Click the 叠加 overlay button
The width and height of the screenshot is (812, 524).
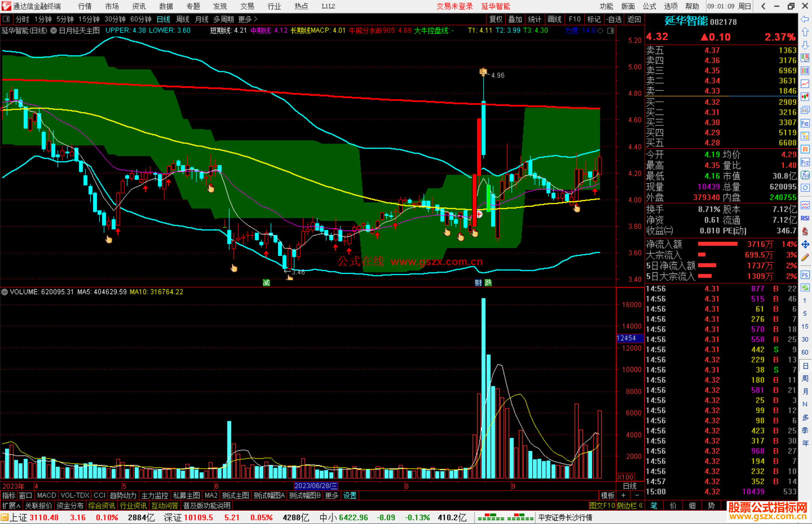point(515,19)
